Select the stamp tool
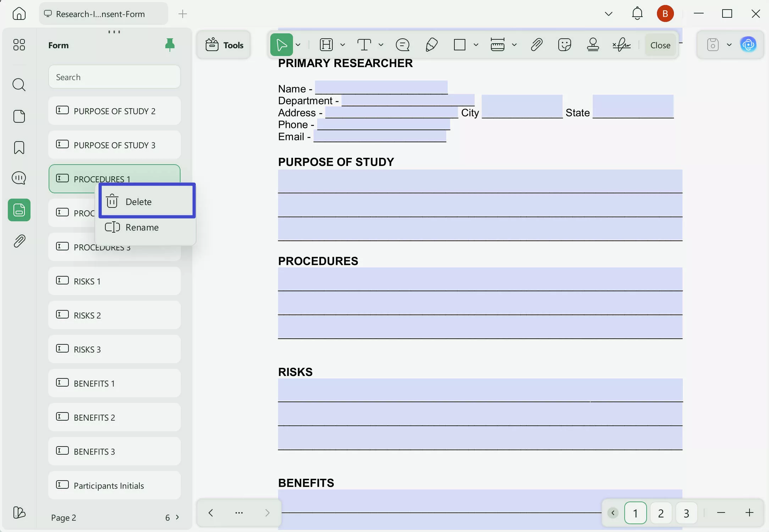This screenshot has width=769, height=532. (593, 45)
